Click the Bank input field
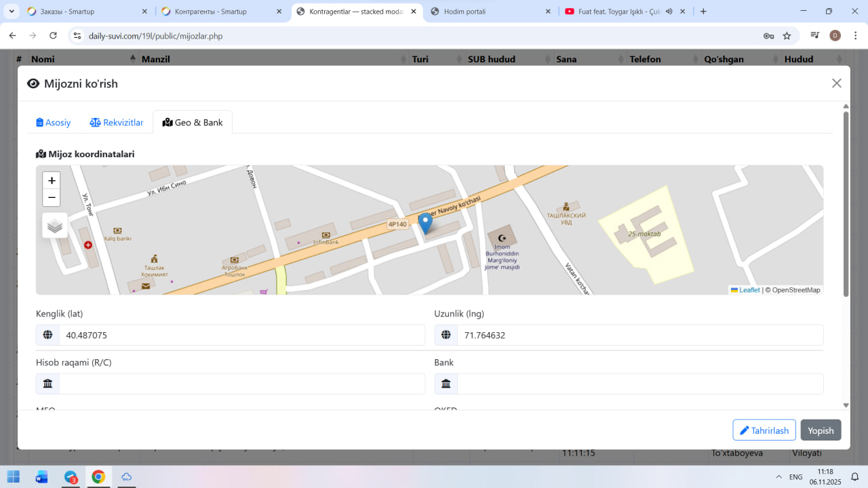This screenshot has width=868, height=488. coord(639,384)
